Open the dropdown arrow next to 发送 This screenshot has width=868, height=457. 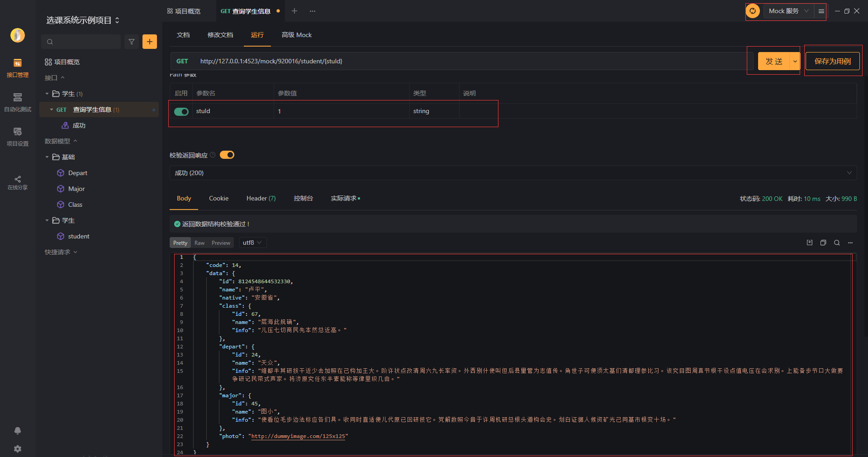click(x=795, y=61)
